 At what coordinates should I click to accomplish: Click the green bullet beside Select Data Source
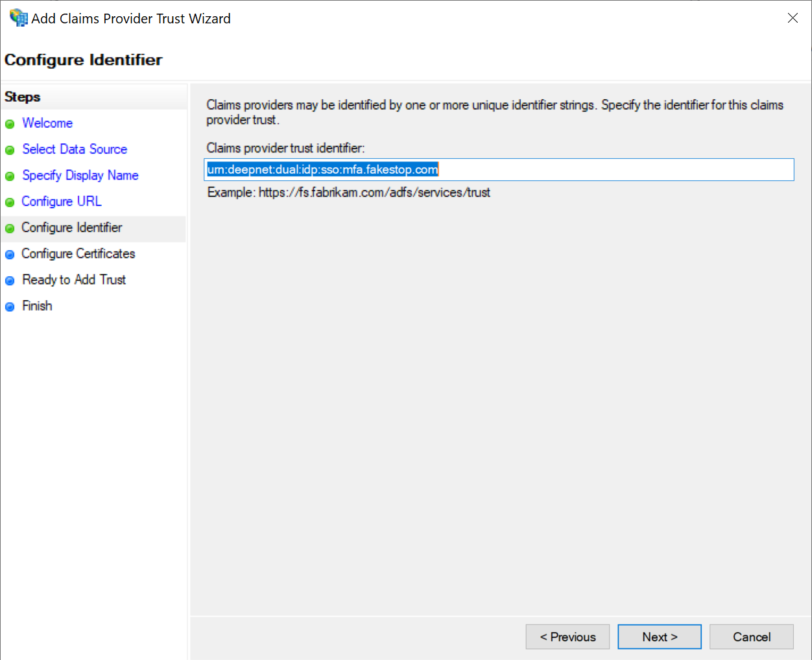(10, 150)
